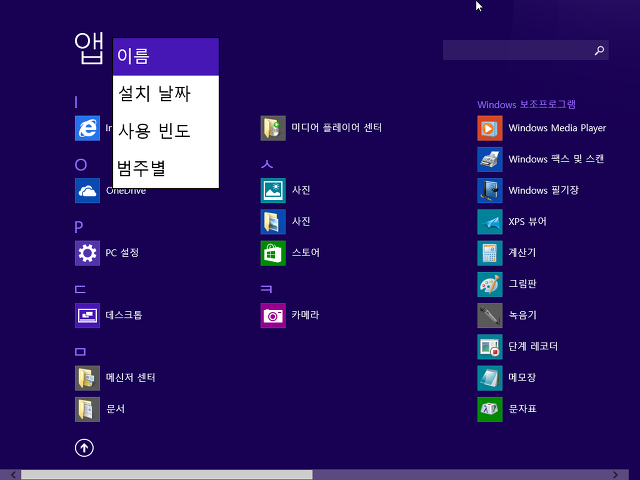
Task: Choose 설치 날짜 sort option
Action: pyautogui.click(x=166, y=94)
